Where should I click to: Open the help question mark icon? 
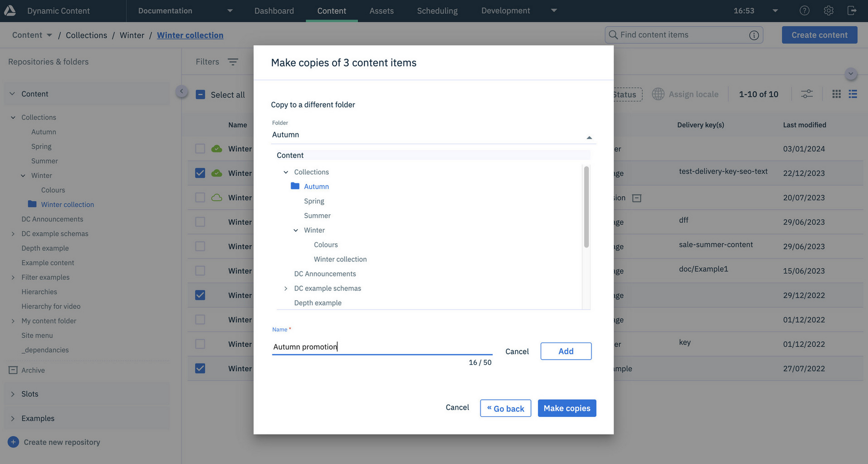coord(804,11)
